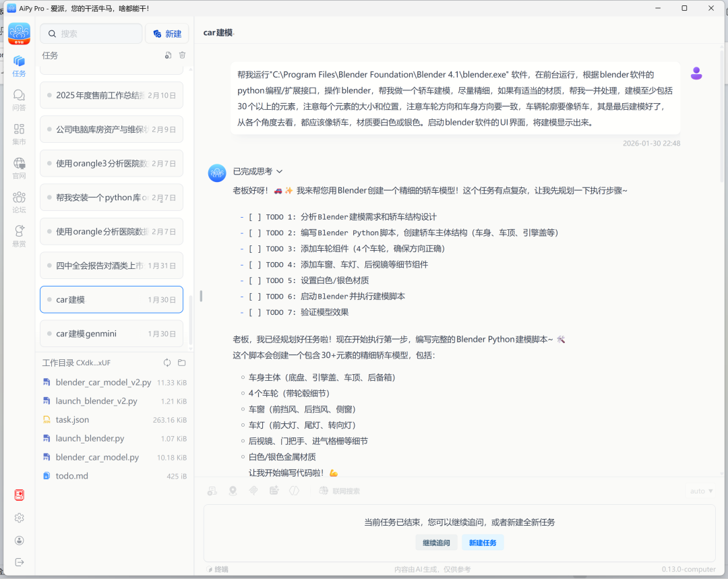The image size is (728, 579).
Task: Open file task.json
Action: 115,419
